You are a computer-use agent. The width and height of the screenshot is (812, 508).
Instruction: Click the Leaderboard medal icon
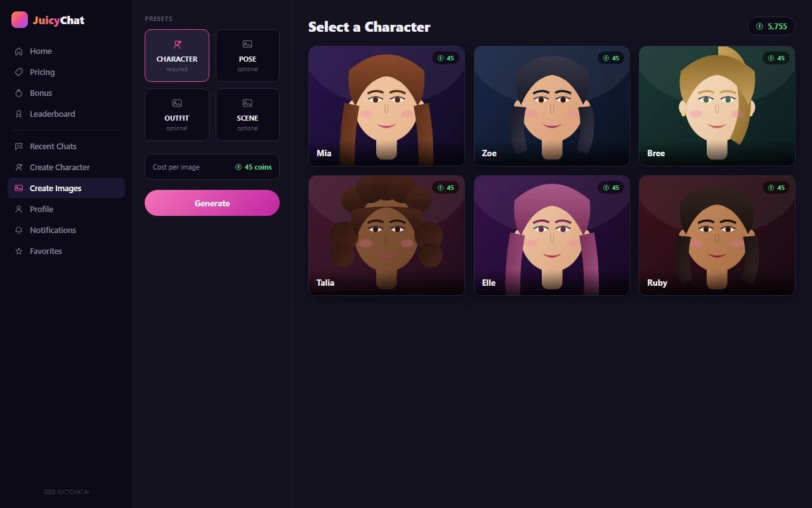[x=18, y=114]
